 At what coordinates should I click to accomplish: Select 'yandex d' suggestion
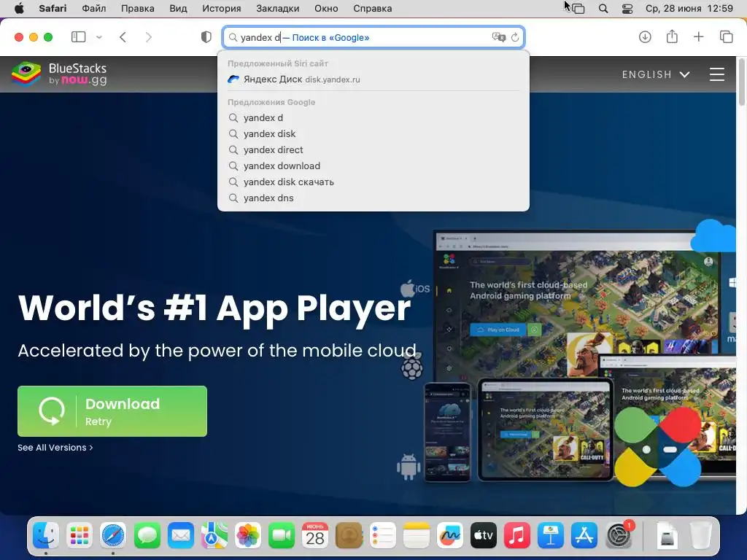point(373,117)
